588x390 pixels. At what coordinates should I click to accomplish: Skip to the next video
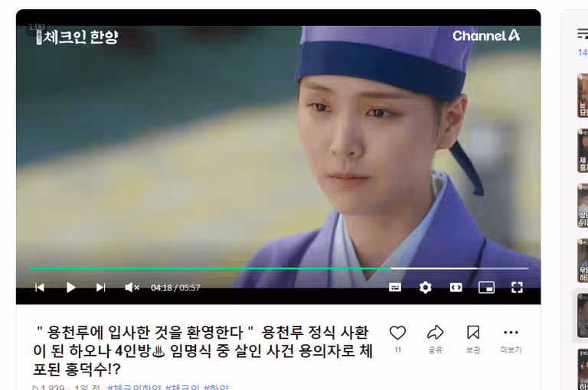pyautogui.click(x=100, y=288)
